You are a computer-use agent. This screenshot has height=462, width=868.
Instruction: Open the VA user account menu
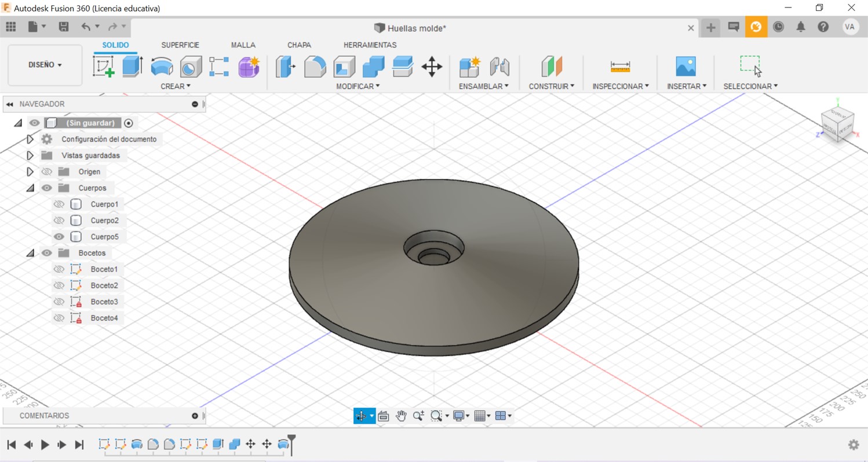click(850, 27)
